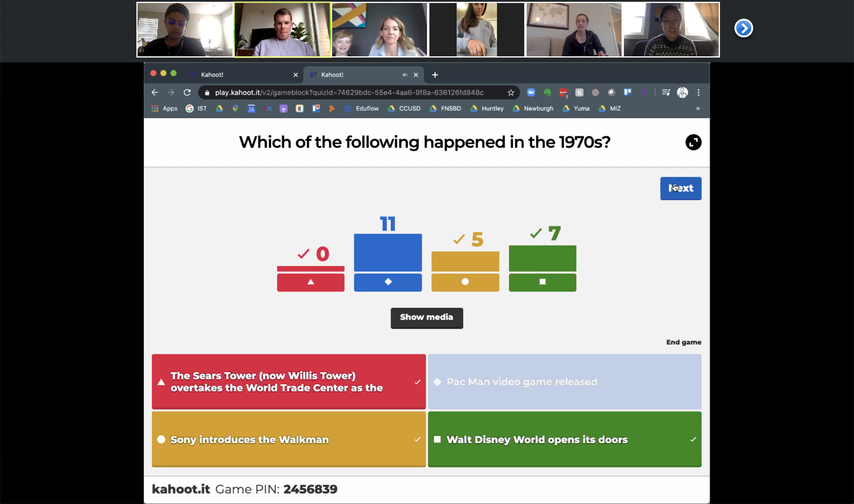Go back to the previous page
The image size is (854, 504).
tap(155, 92)
